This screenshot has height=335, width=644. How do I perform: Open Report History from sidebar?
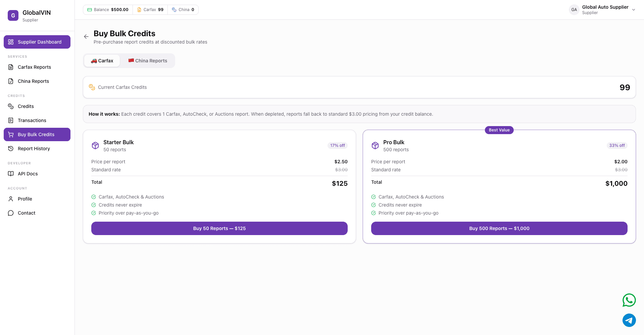(x=34, y=149)
